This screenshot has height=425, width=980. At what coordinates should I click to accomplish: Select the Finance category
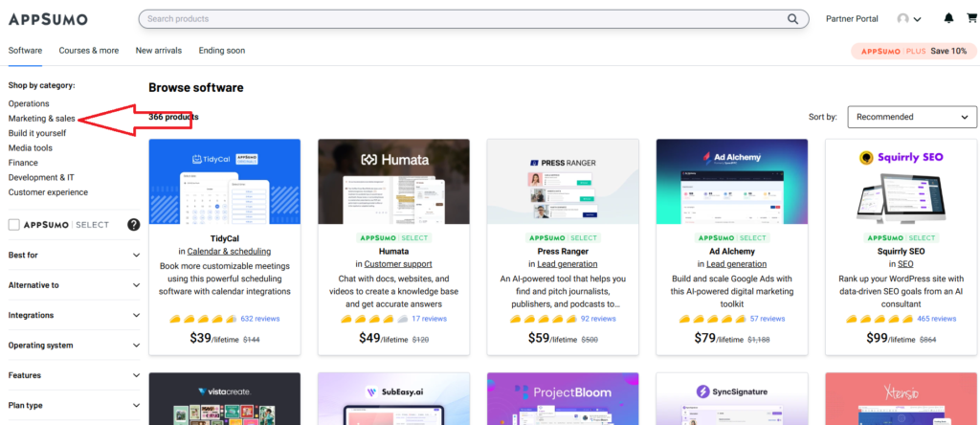[x=23, y=163]
